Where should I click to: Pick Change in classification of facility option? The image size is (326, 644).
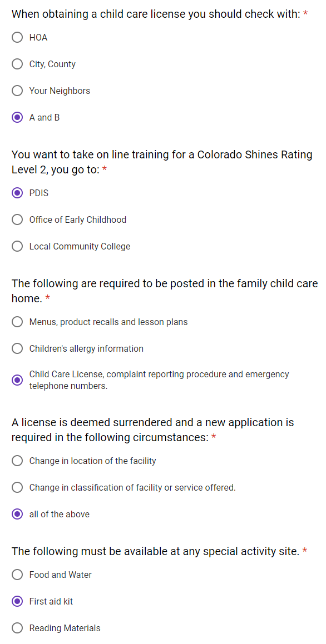pos(17,487)
